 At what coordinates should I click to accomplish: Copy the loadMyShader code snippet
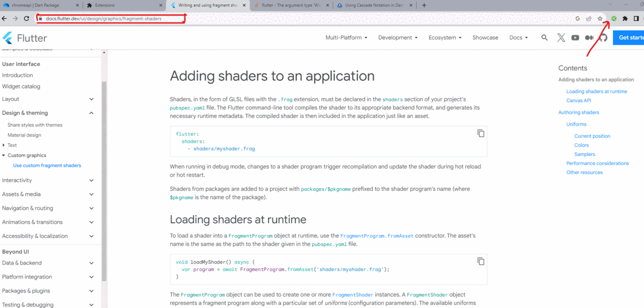pyautogui.click(x=481, y=261)
